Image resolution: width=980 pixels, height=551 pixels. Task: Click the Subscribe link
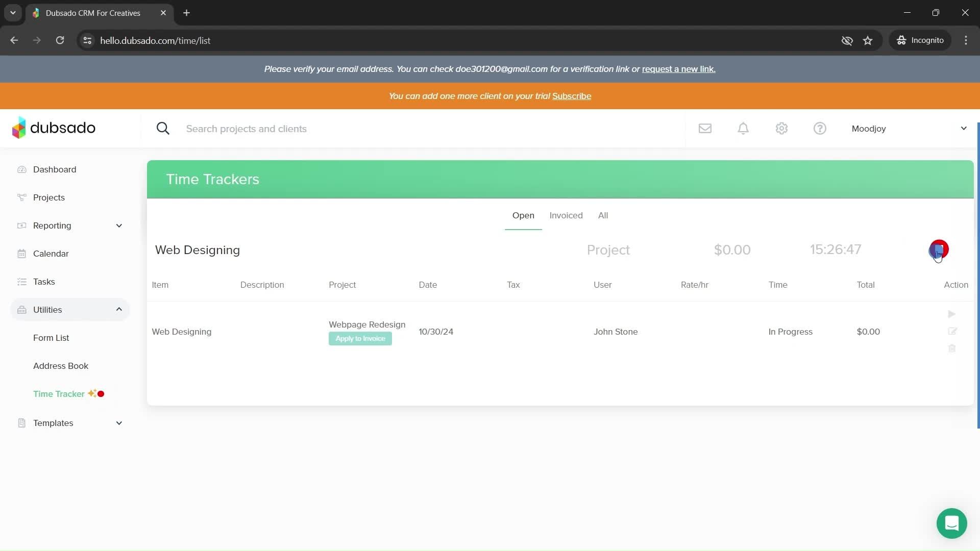tap(572, 96)
